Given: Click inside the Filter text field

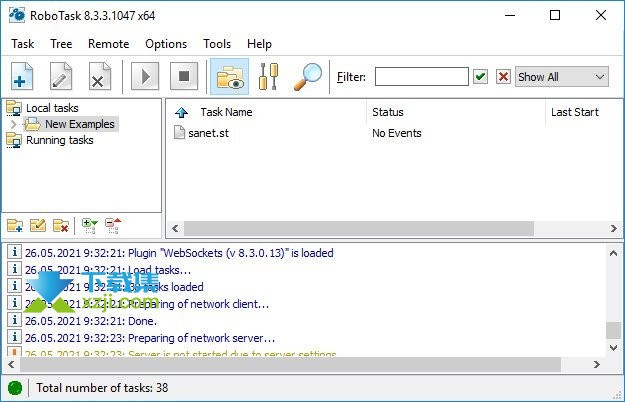Looking at the screenshot, I should [422, 76].
